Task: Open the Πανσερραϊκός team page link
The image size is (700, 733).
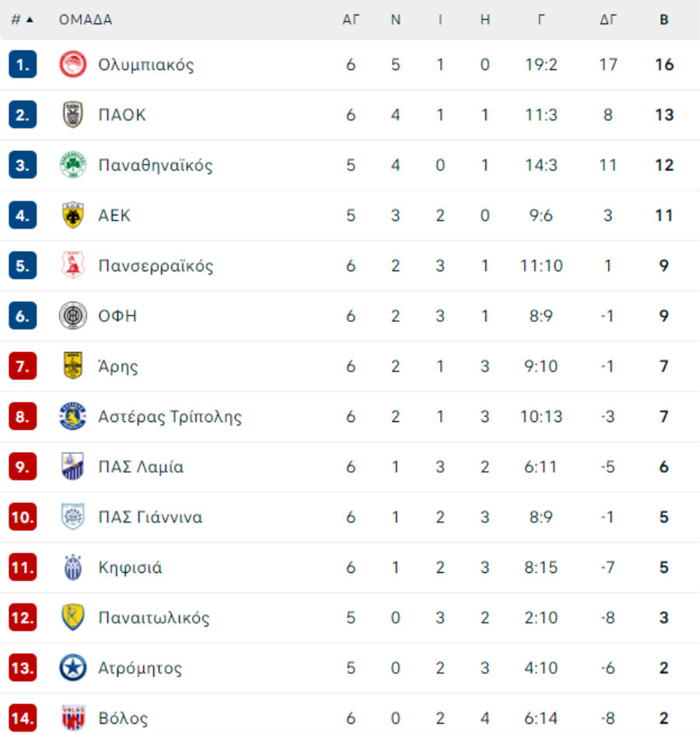Action: (x=156, y=266)
